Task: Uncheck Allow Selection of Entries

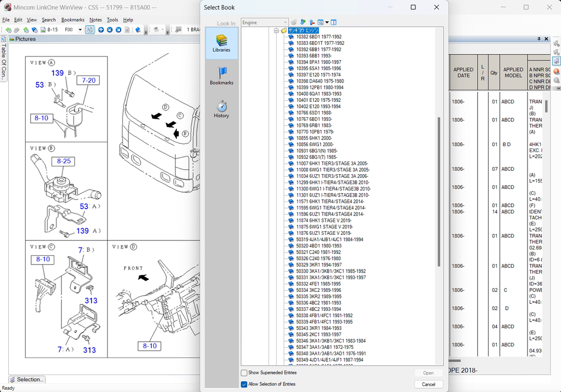Action: pyautogui.click(x=244, y=384)
